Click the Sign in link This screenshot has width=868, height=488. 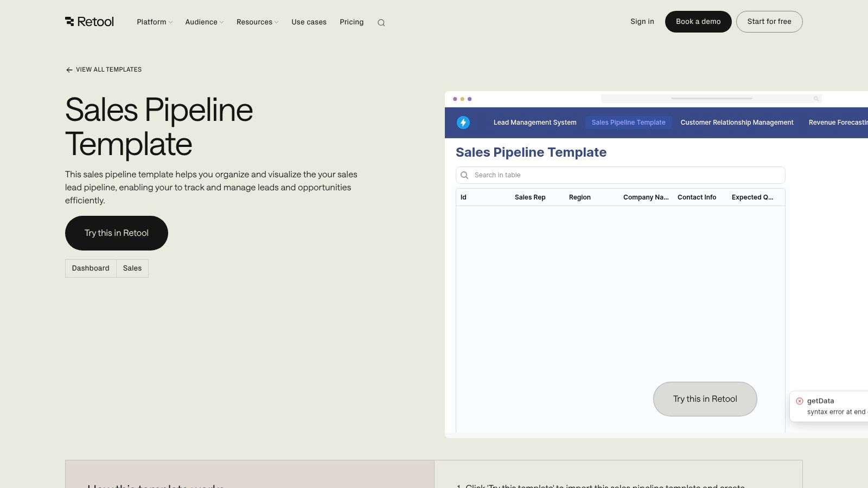point(642,22)
